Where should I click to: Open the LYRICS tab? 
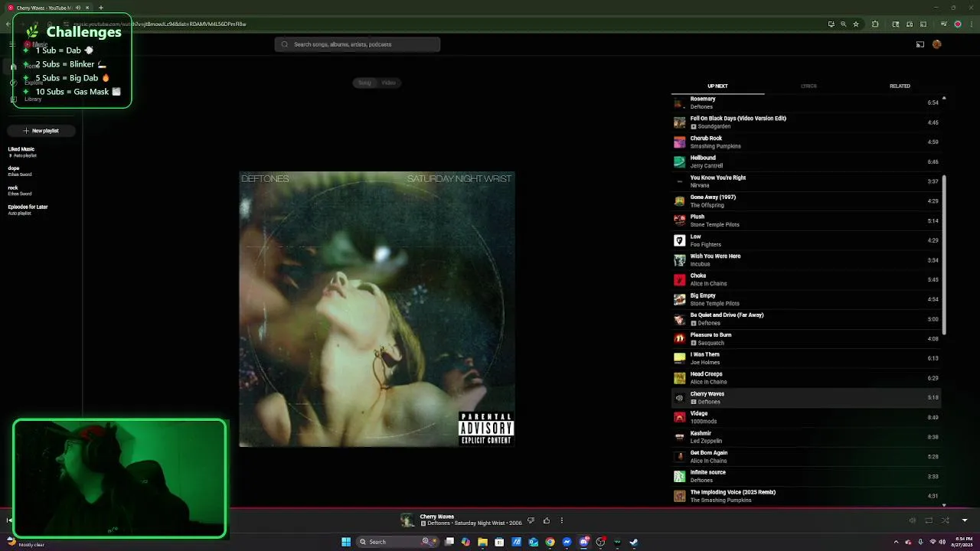click(808, 86)
